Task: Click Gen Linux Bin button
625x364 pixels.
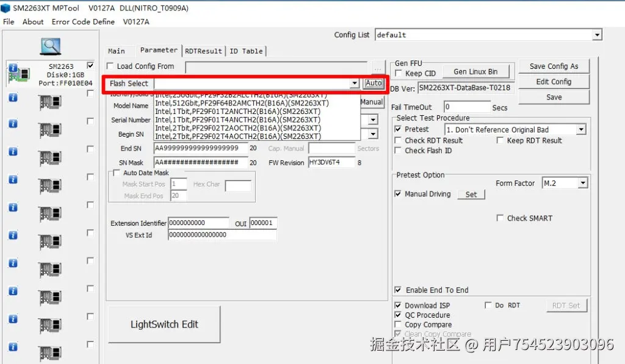Action: 475,72
